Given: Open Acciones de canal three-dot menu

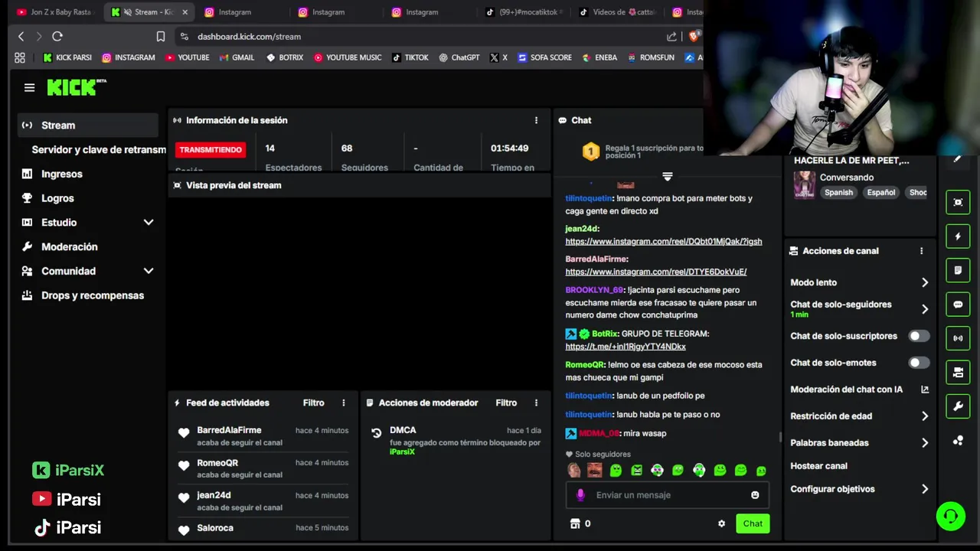Looking at the screenshot, I should click(921, 251).
